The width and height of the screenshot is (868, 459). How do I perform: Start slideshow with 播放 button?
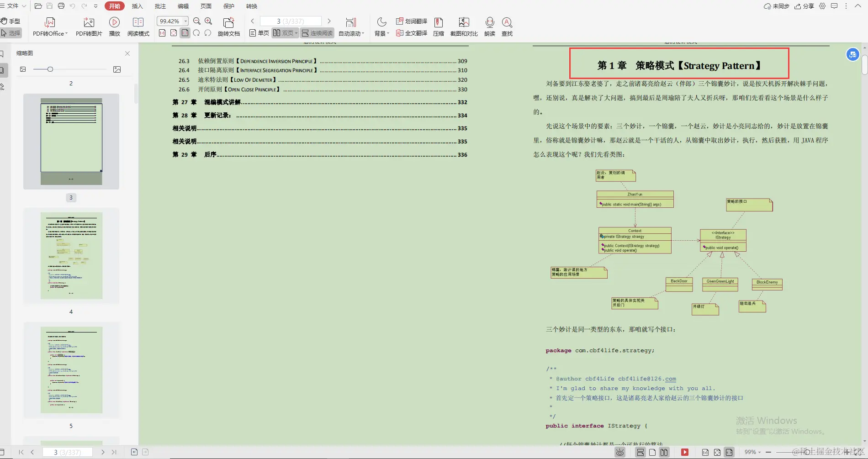[114, 26]
